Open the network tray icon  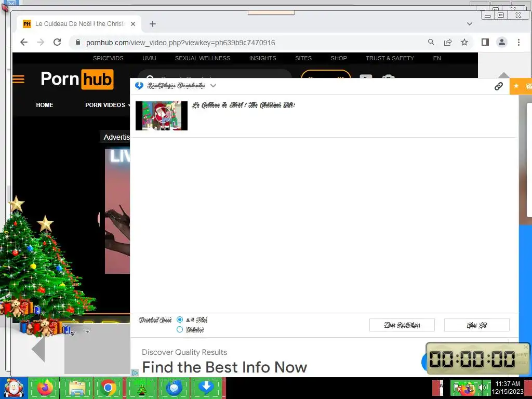470,388
